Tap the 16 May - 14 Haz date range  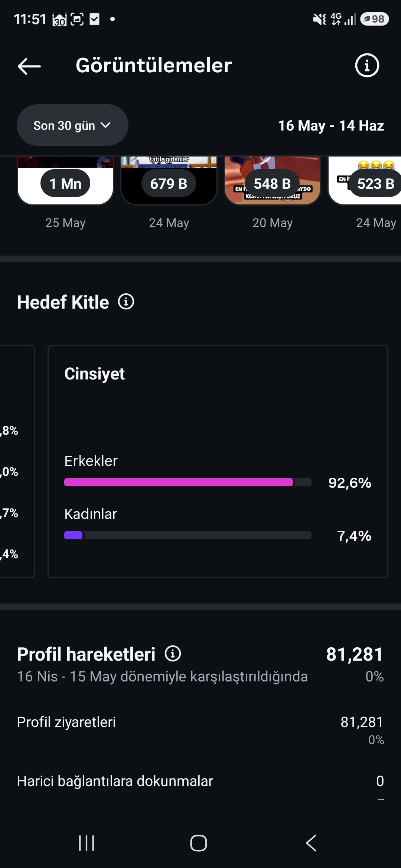coord(331,126)
